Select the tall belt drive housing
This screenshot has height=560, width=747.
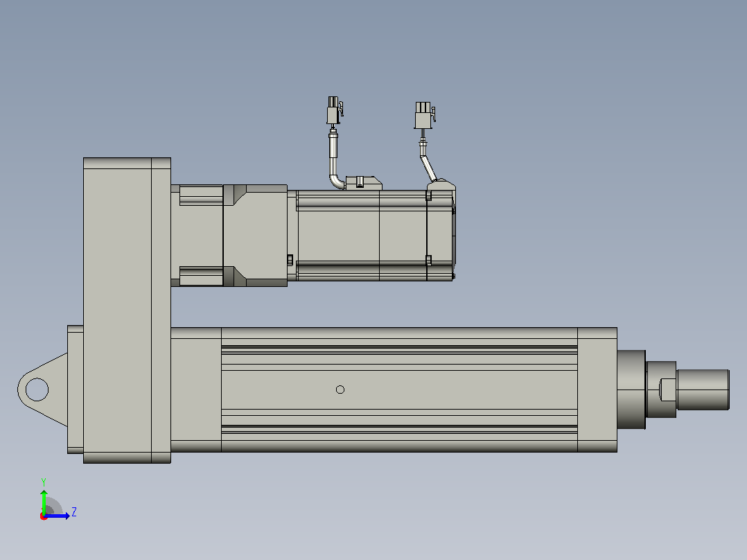(127, 310)
